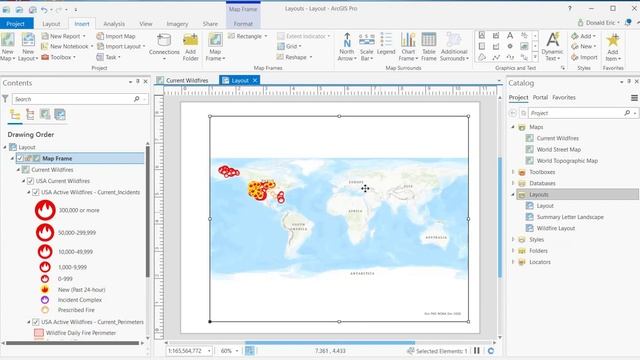
Task: Click the New Layout icon
Action: click(28, 41)
